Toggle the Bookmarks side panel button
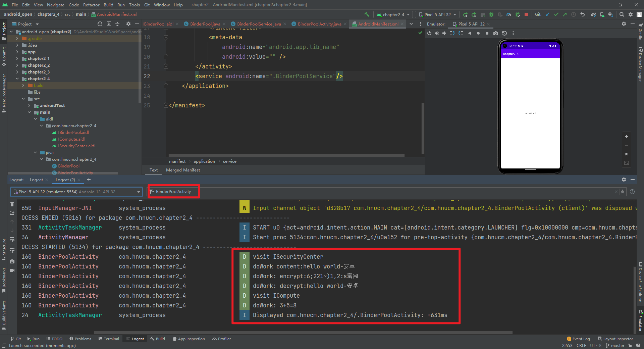Image resolution: width=644 pixels, height=349 pixels. click(x=4, y=280)
